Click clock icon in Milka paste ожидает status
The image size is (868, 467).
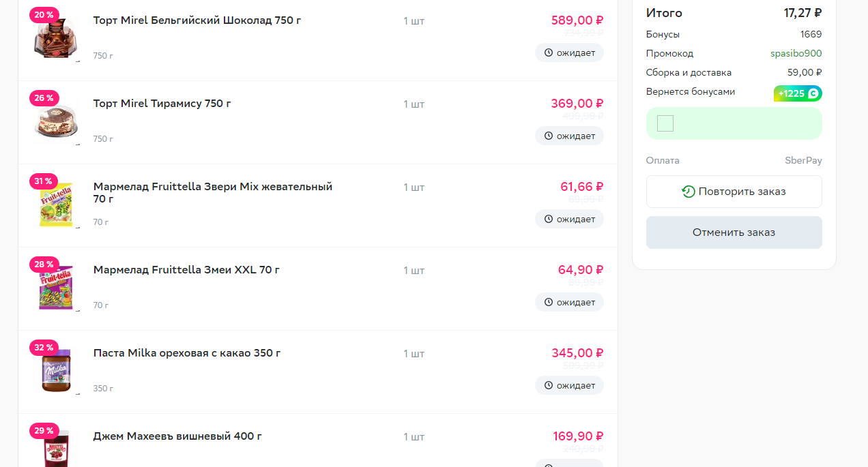pos(548,385)
